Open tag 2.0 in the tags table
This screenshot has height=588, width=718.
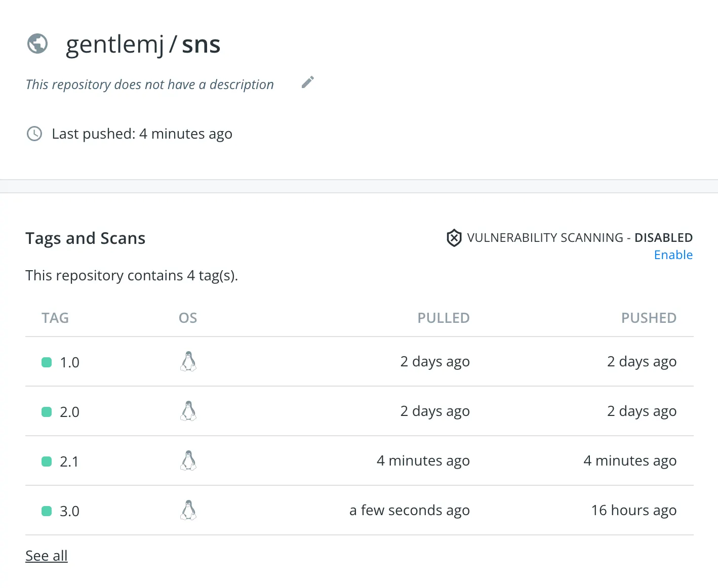coord(69,412)
